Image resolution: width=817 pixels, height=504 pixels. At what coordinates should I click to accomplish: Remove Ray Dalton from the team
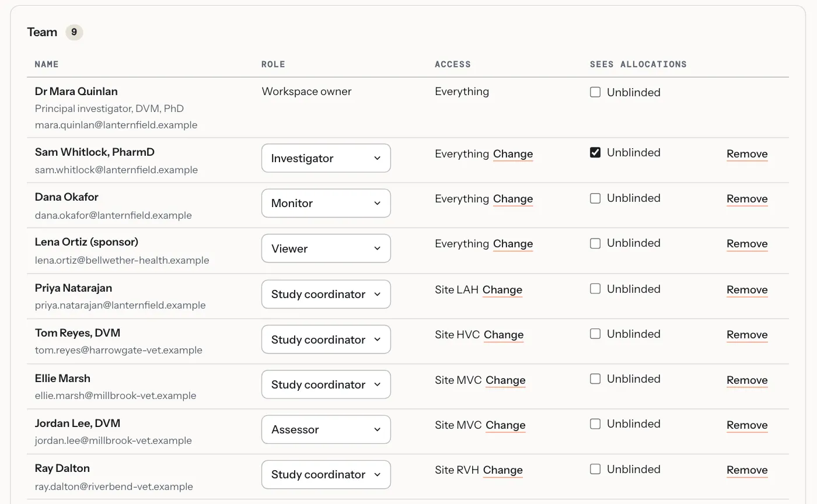[747, 470]
